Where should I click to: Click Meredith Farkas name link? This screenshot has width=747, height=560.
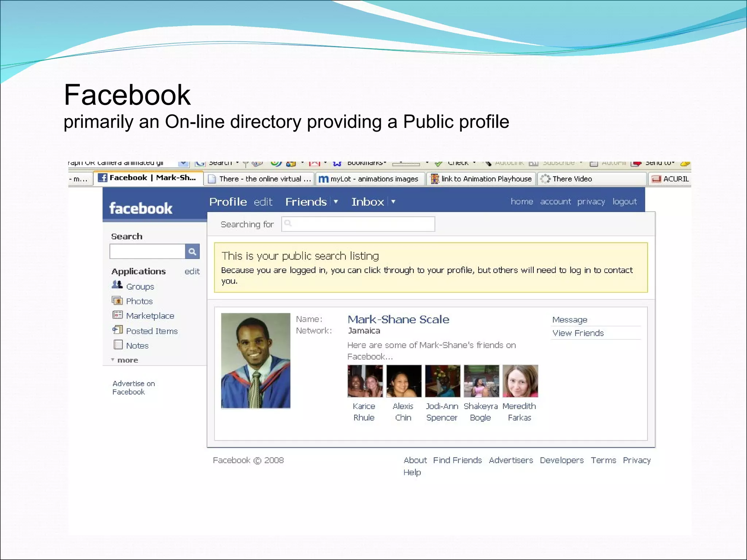519,412
